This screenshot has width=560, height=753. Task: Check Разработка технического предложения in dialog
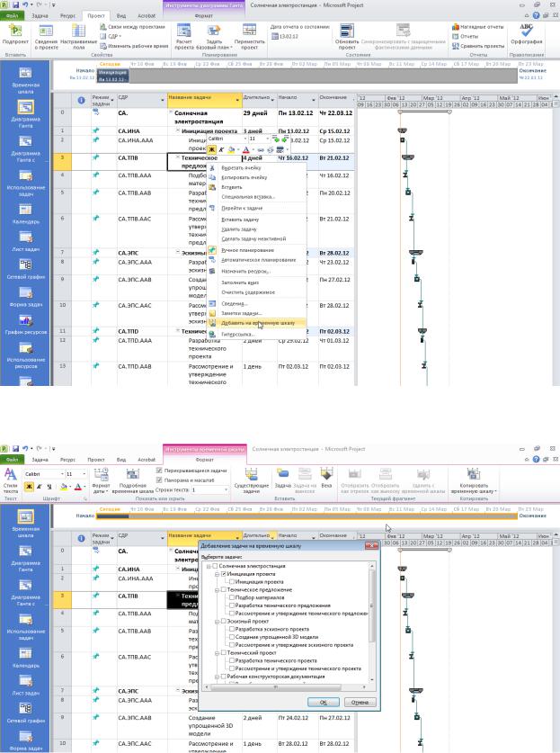(232, 605)
